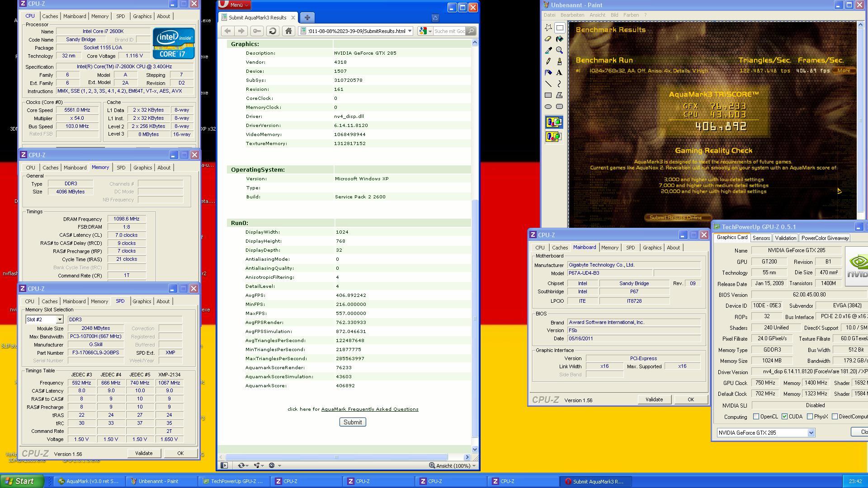
Task: Pick the Eraser tool in Paint
Action: 548,39
